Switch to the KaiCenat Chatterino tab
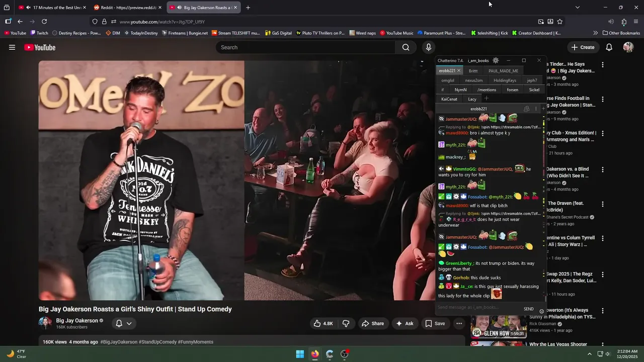 coord(449,99)
